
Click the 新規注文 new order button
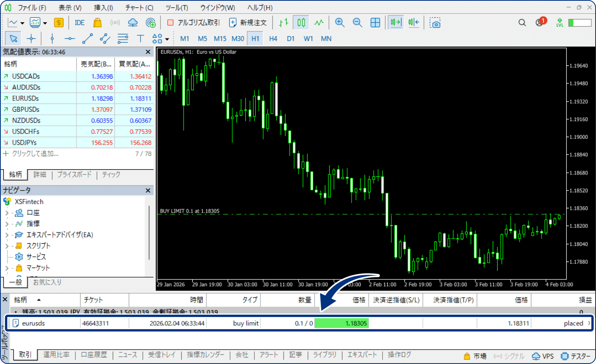(248, 23)
